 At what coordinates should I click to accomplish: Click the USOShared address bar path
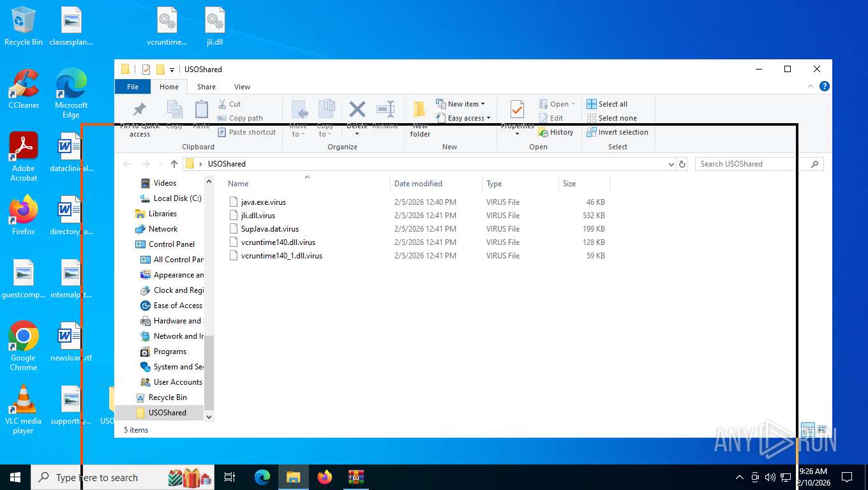click(x=227, y=164)
